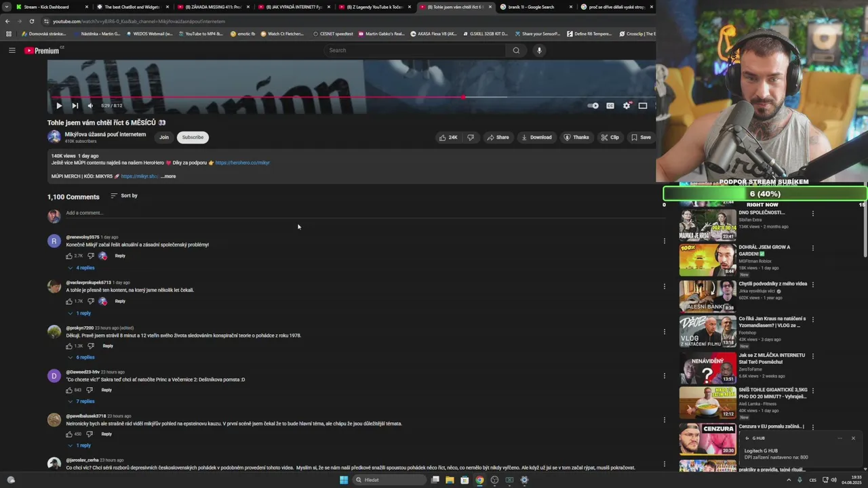Share the video
The width and height of the screenshot is (868, 488).
pyautogui.click(x=497, y=138)
